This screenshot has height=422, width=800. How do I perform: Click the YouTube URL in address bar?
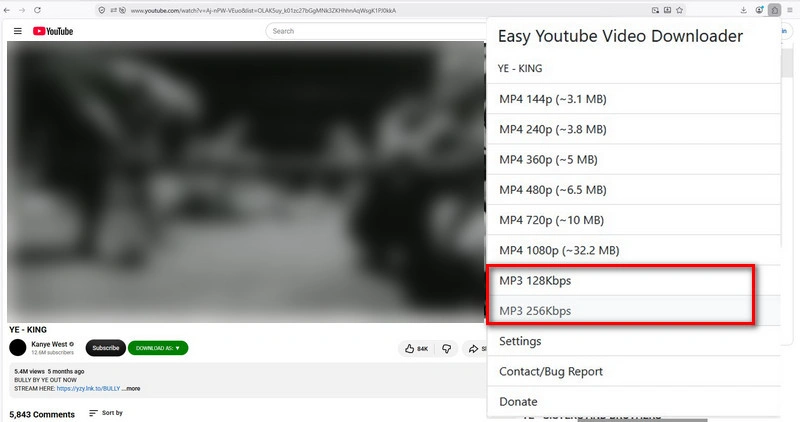[x=263, y=10]
